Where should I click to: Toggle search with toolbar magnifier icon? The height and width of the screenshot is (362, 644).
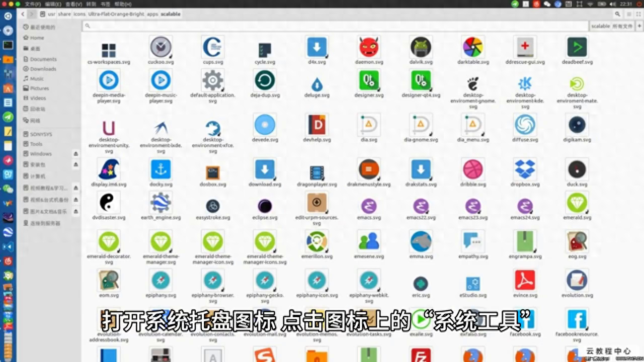coord(617,14)
